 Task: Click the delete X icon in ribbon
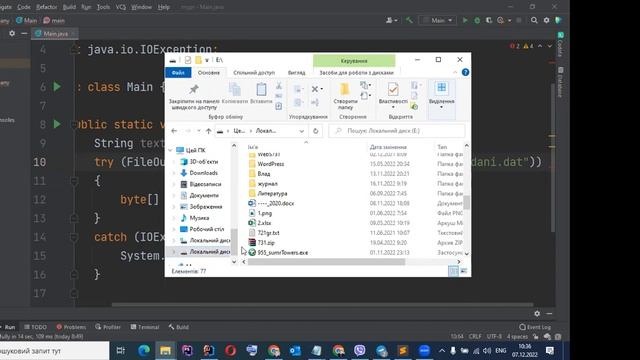click(315, 89)
